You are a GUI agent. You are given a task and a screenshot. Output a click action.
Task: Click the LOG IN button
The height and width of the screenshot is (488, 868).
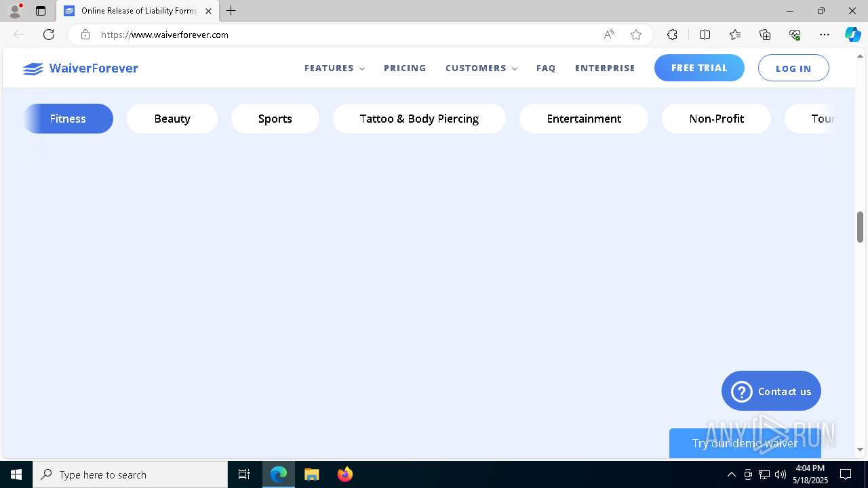tap(793, 68)
